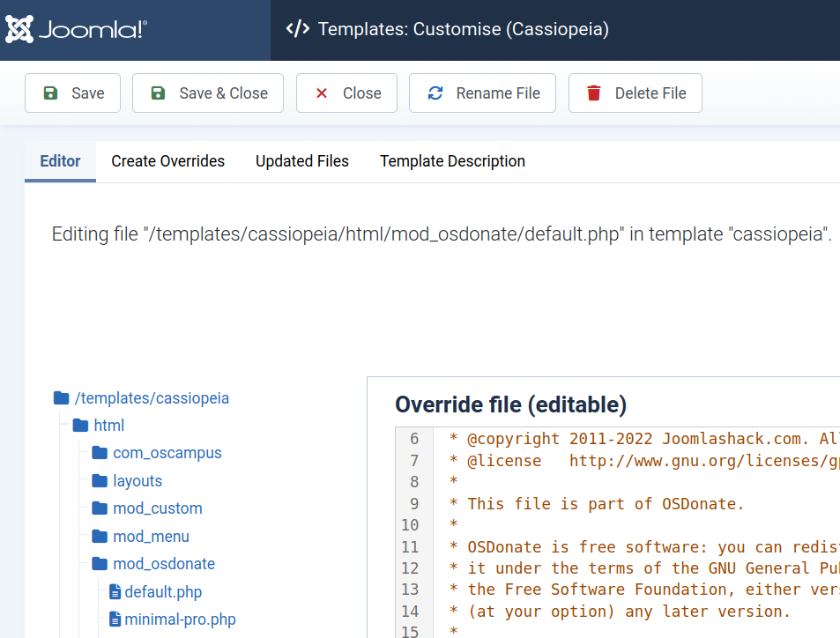Open the Template Description tab

[452, 161]
